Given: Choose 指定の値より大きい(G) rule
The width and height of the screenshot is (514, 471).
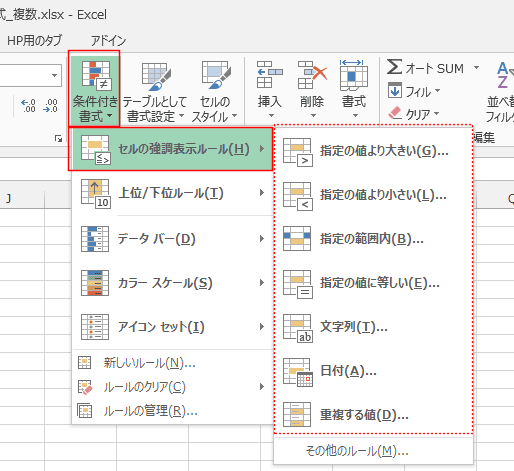Looking at the screenshot, I should tap(373, 151).
